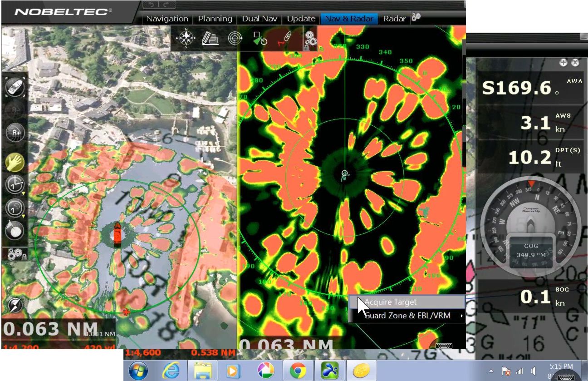Screen dimensions: 588x381
Task: Select the yellow hand pan tool
Action: point(15,162)
